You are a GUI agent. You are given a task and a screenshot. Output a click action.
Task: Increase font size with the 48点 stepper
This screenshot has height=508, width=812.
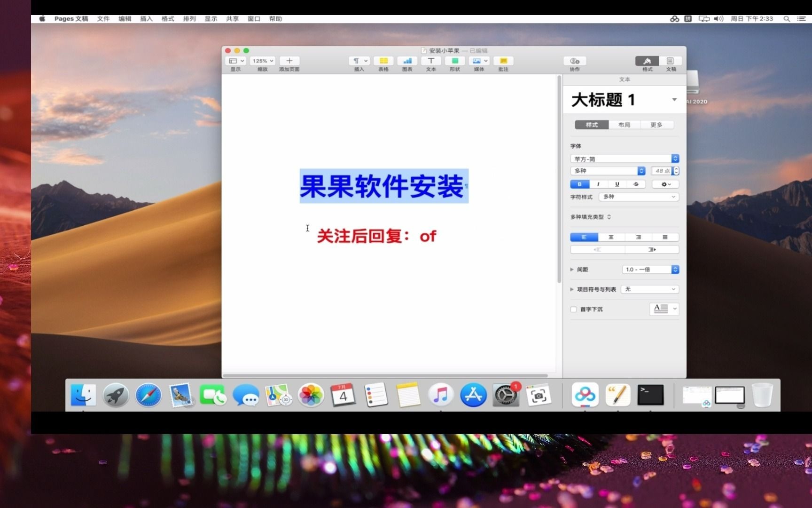click(676, 169)
